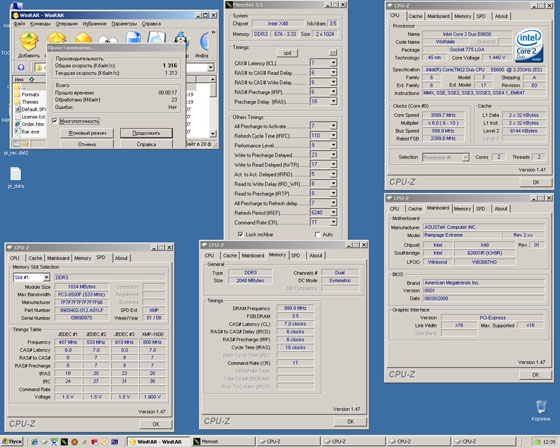This screenshot has width=560, height=448.
Task: Open the All Precharge to Activate dropdown
Action: click(333, 126)
